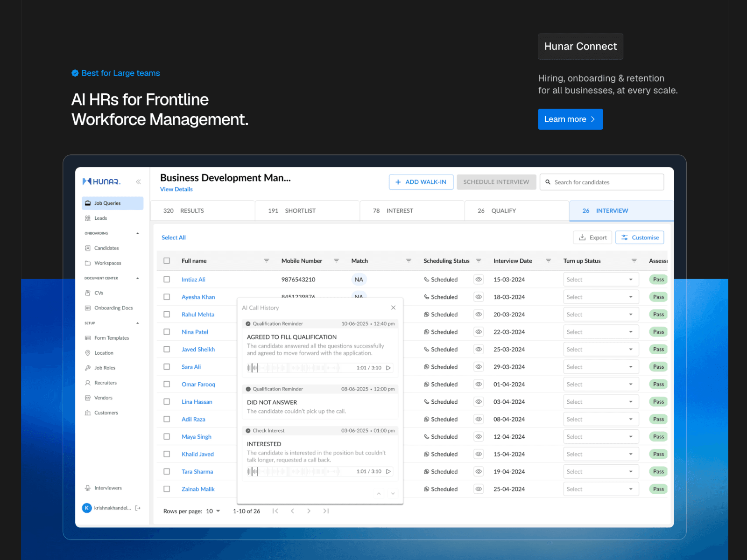Tick the checkbox for Omar Farooq
The image size is (747, 560).
coord(167,384)
